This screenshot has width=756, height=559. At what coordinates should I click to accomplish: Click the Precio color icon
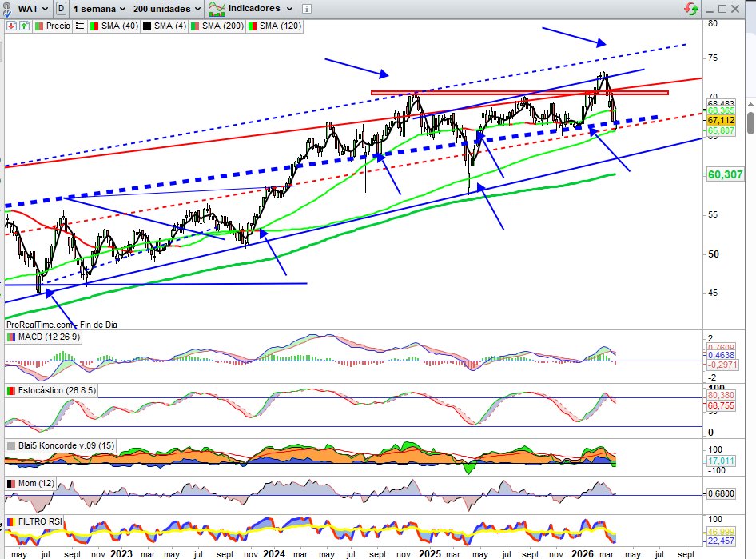[x=39, y=26]
